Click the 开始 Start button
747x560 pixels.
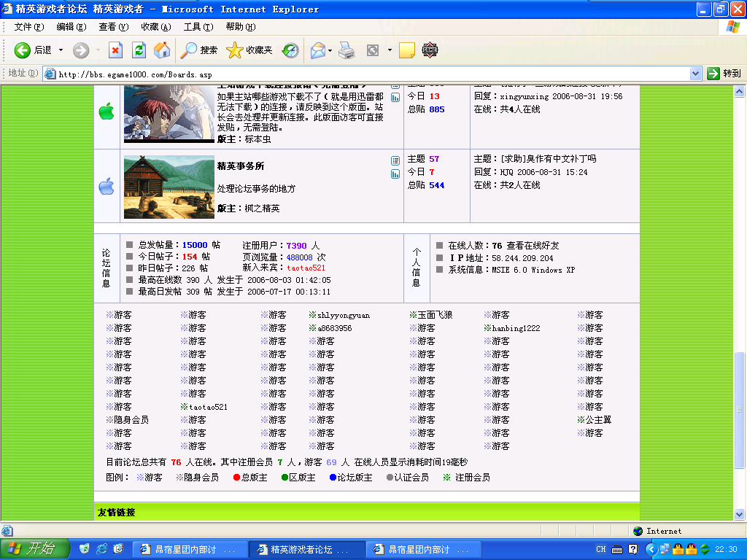[x=34, y=549]
